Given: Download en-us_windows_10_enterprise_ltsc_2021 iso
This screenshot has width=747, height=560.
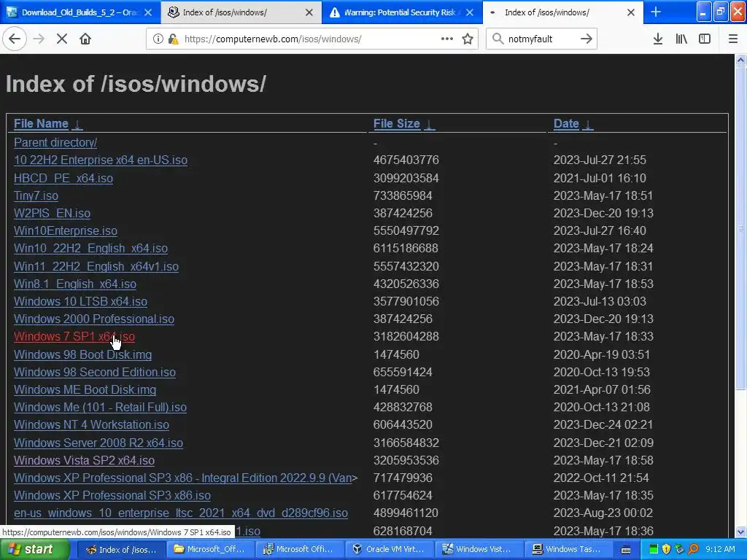Looking at the screenshot, I should (x=181, y=513).
